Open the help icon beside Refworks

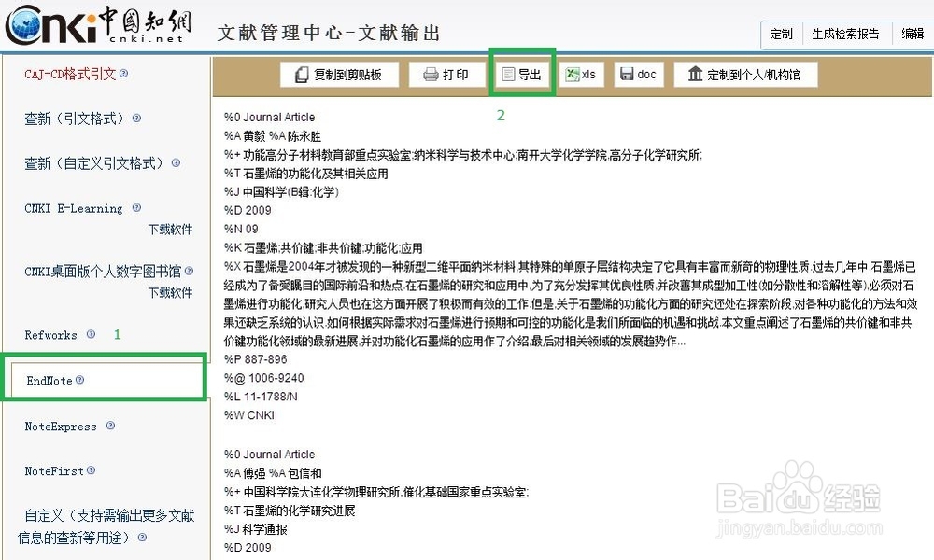[90, 334]
